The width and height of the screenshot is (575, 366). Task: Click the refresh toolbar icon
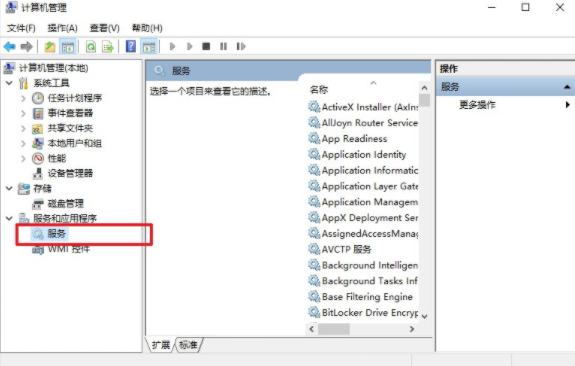[91, 47]
